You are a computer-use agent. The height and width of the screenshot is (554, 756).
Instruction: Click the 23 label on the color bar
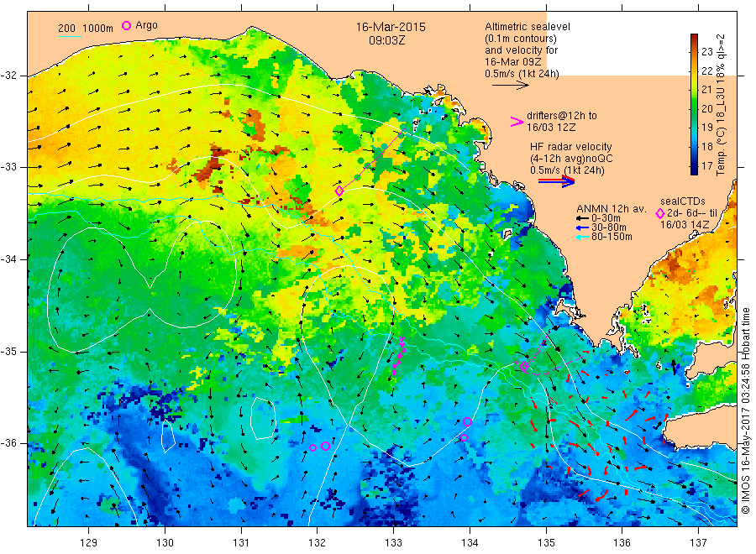pyautogui.click(x=706, y=52)
